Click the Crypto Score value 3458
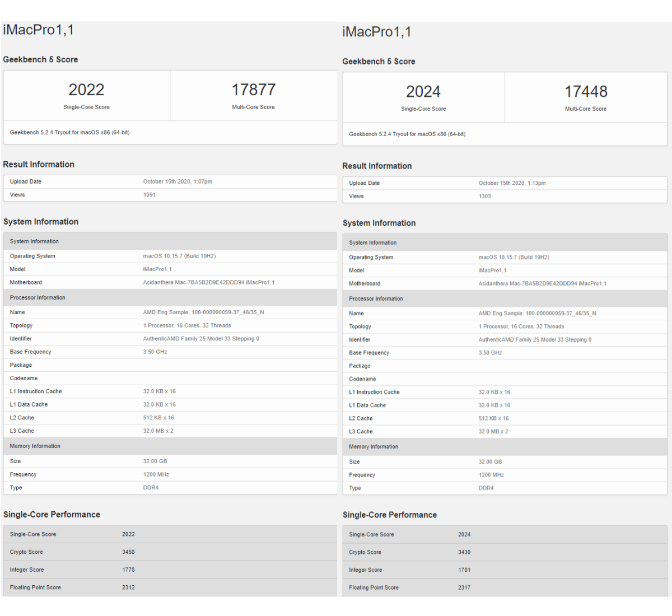Viewport: 672px width, 616px height. [128, 552]
